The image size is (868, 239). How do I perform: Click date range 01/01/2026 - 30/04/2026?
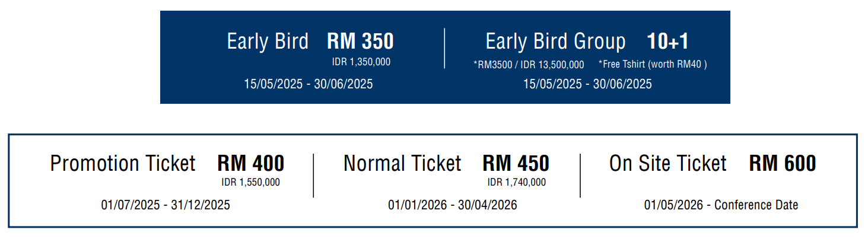(453, 205)
